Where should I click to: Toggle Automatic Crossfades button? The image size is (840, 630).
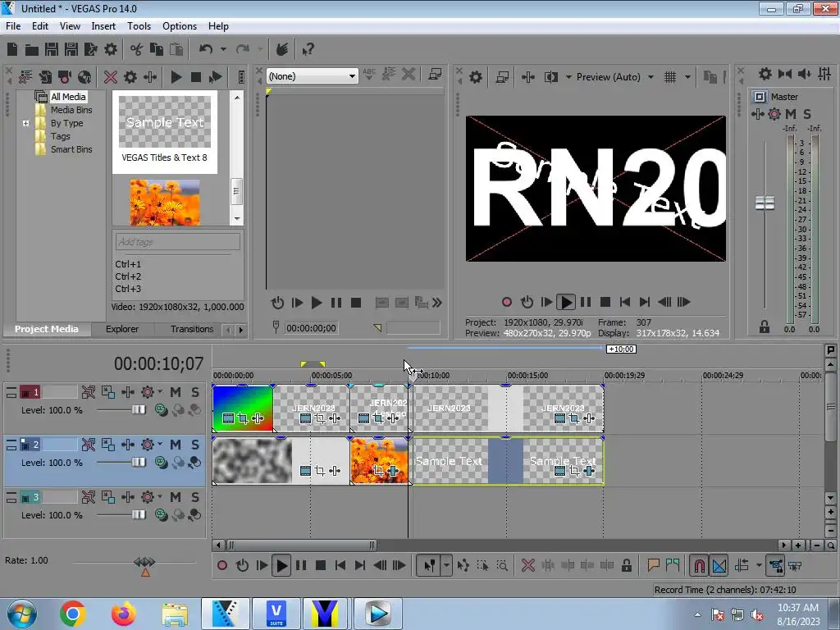pyautogui.click(x=719, y=565)
